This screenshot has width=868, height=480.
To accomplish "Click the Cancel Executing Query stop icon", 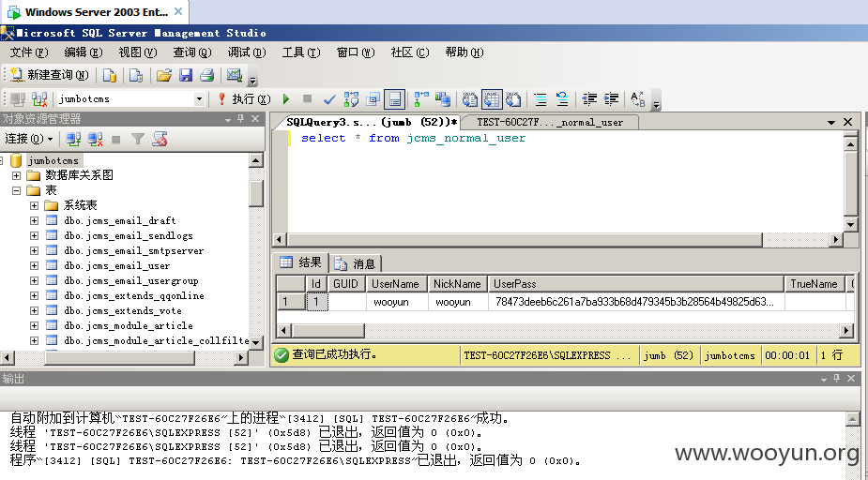I will (307, 99).
